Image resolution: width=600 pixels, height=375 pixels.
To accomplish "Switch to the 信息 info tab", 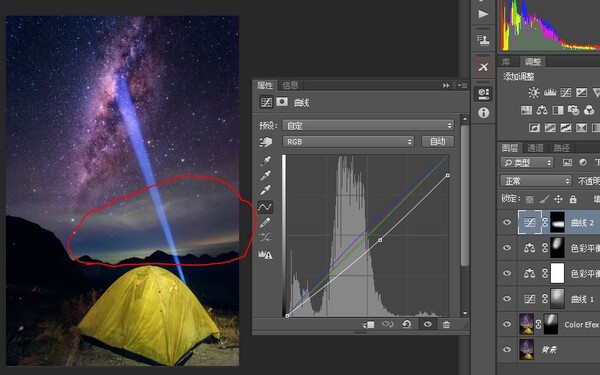I will tap(290, 85).
